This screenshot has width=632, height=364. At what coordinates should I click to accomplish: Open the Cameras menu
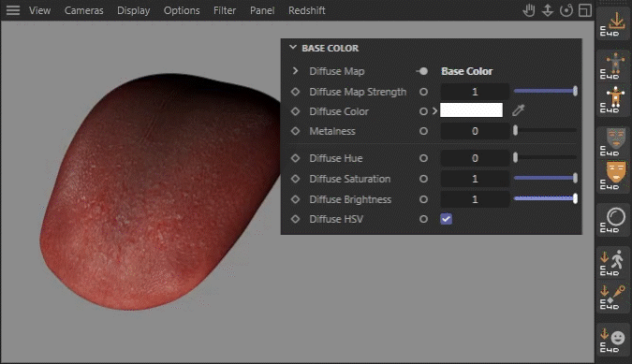(84, 10)
